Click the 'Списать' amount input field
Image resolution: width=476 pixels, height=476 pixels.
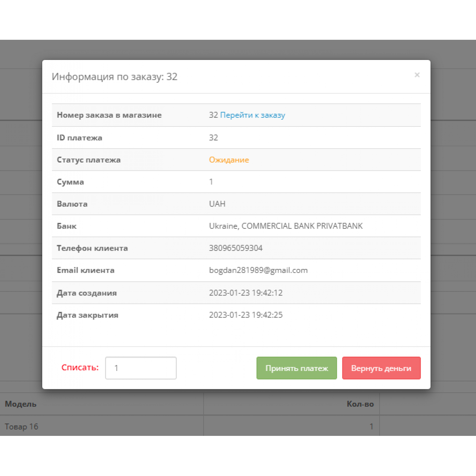141,368
